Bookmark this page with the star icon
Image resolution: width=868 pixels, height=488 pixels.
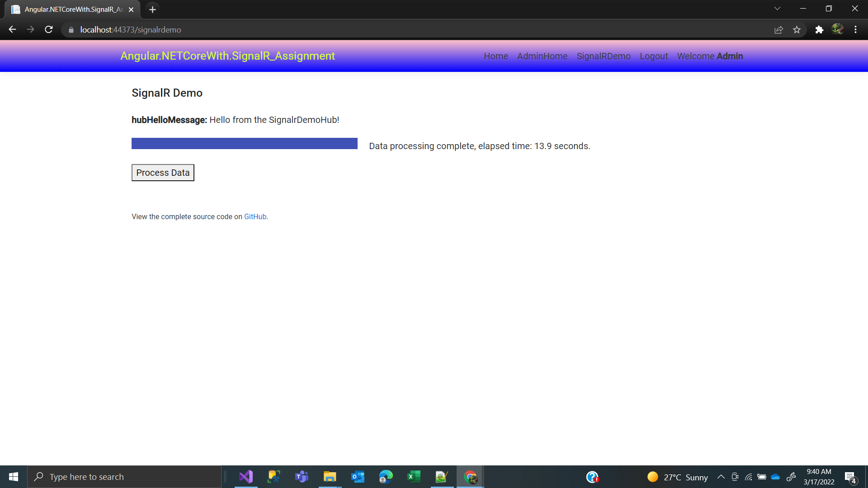(x=797, y=30)
